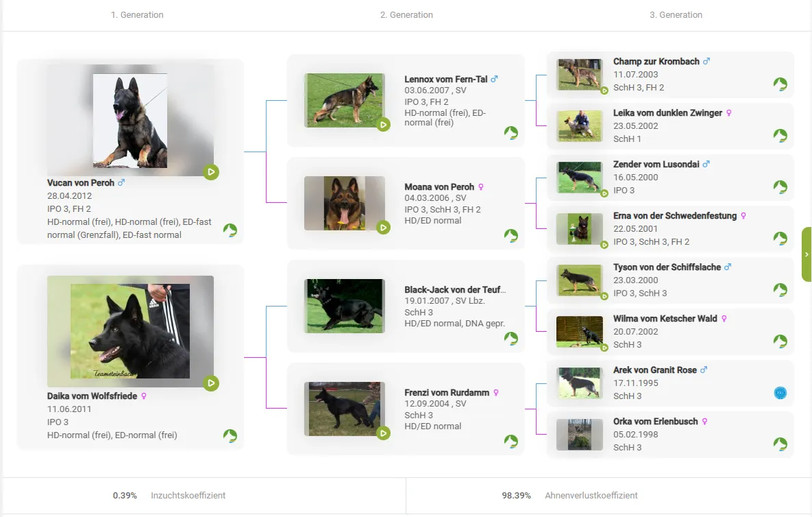The height and width of the screenshot is (517, 812).
Task: Select the 3. Generation column header
Action: 676,14
